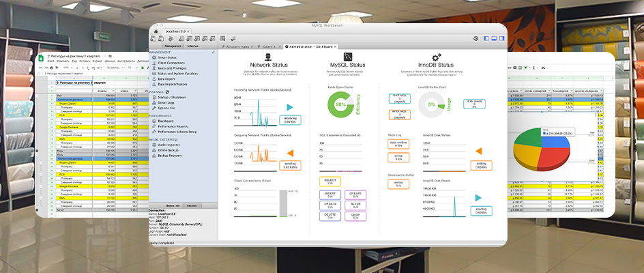
Task: Click the InnoDB Buffer Pool usage gauge
Action: (x=432, y=105)
